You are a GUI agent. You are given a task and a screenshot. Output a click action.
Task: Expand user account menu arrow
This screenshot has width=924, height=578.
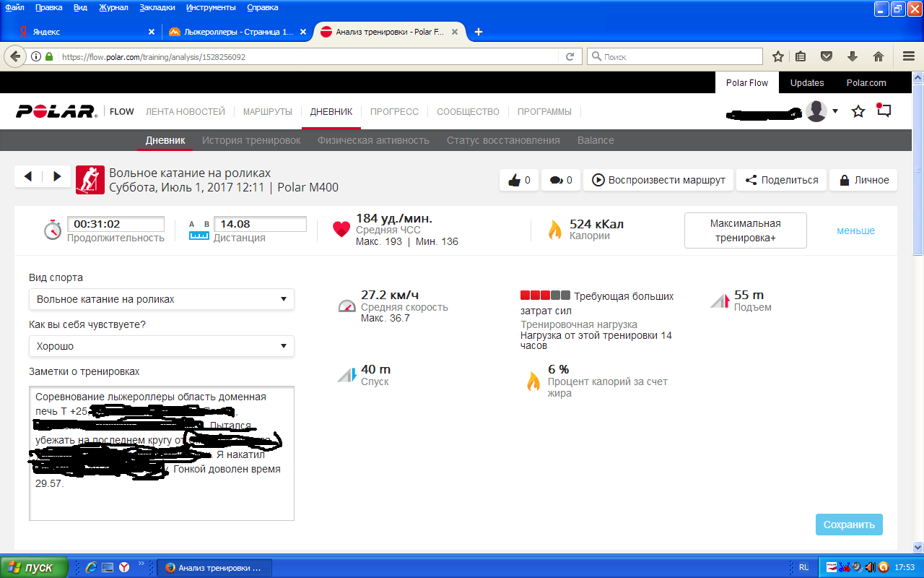click(x=835, y=111)
